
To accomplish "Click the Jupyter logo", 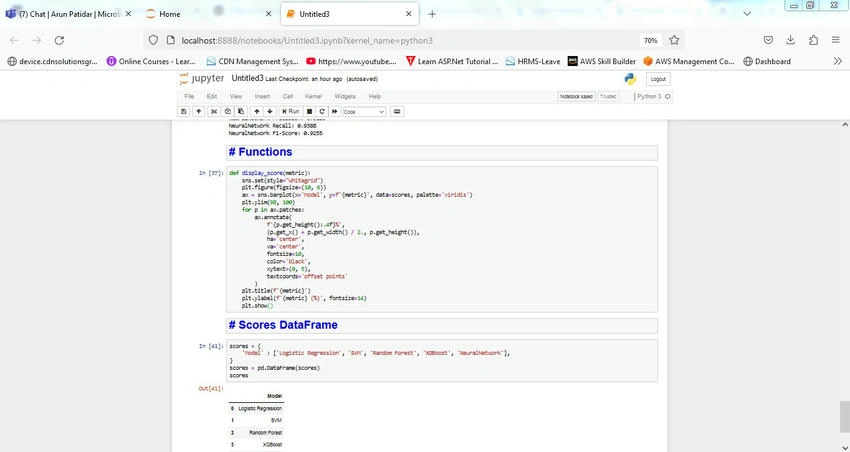I will coord(201,79).
